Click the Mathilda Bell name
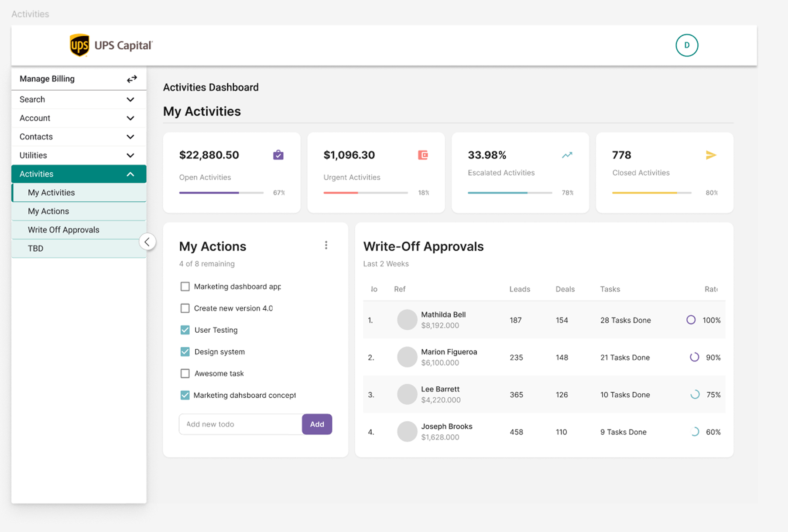Screen dimensions: 788x532 point(443,315)
